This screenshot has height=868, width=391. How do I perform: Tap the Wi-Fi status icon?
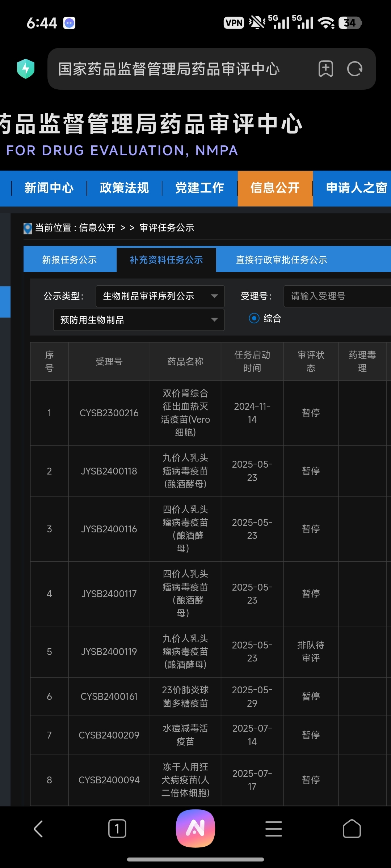tap(326, 23)
